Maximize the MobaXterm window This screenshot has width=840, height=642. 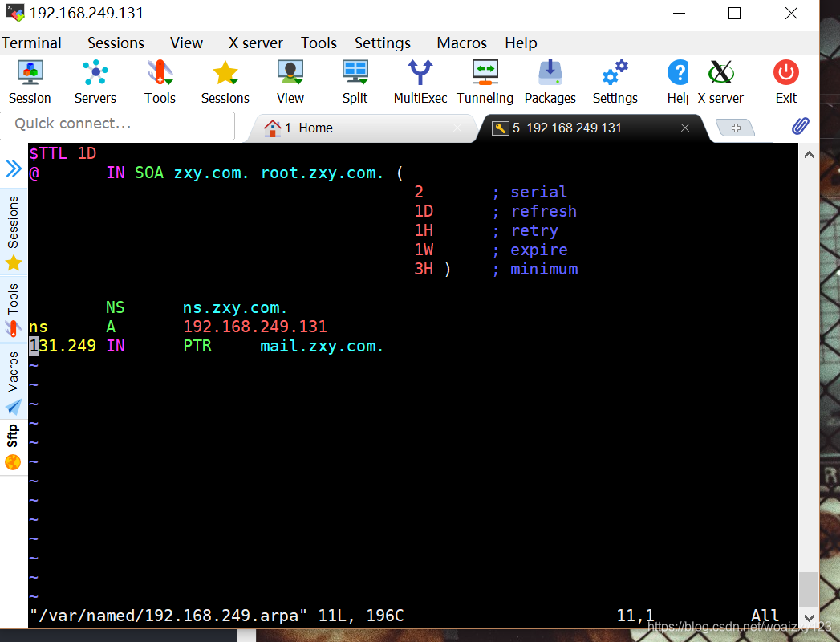(734, 13)
